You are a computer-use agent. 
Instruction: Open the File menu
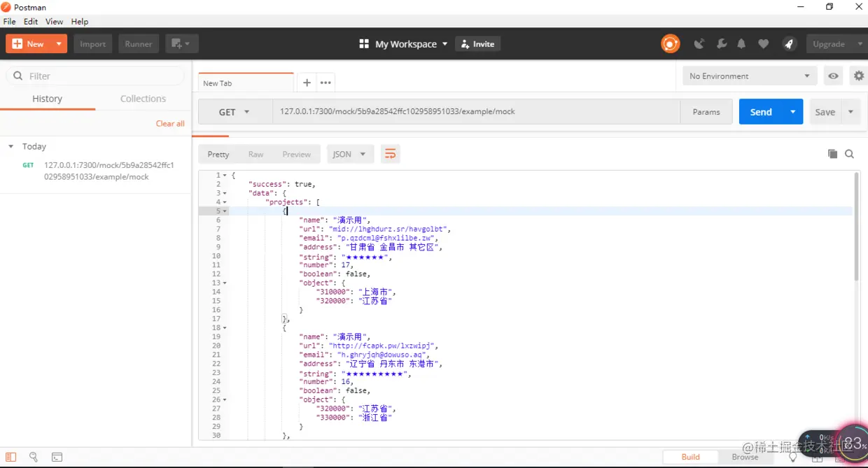coord(10,22)
